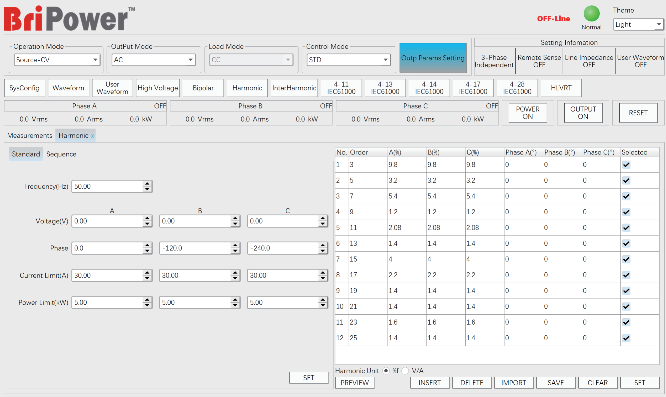Click the PREVIEW button

coord(355,383)
